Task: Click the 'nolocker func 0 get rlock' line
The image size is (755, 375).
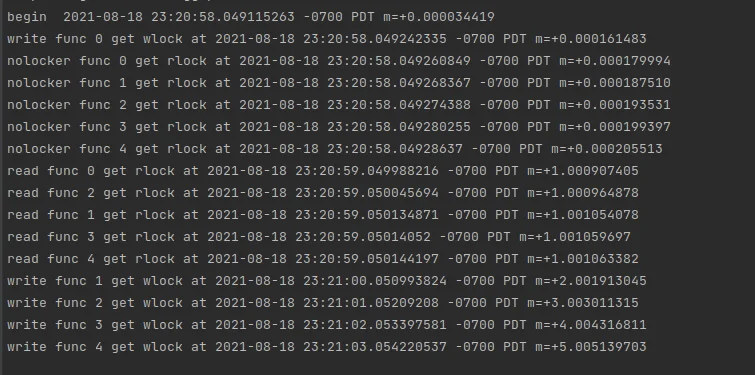Action: pos(339,61)
